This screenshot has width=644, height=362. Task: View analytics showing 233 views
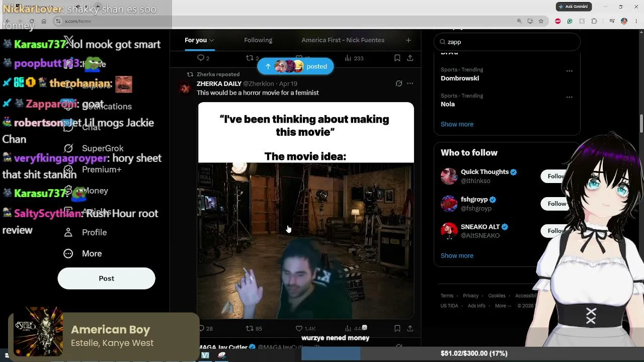[354, 58]
